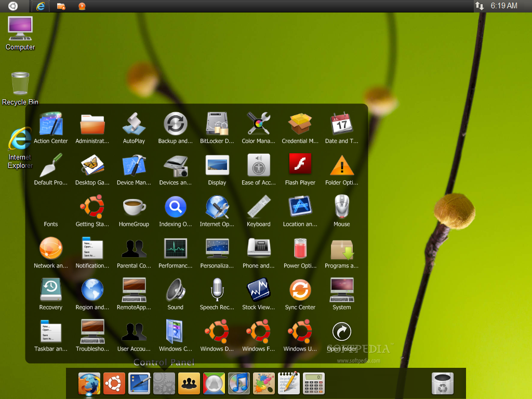Open the music app in the dock
Viewport: 532px width, 399px height.
(239, 384)
